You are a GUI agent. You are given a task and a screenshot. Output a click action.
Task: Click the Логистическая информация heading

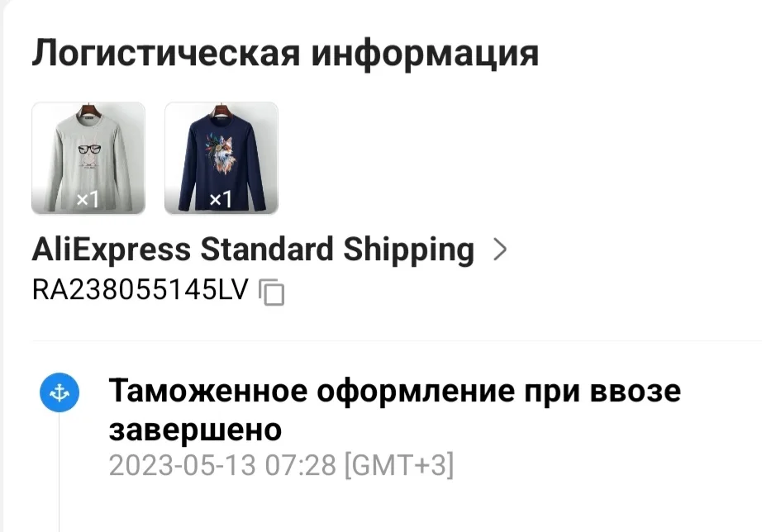pyautogui.click(x=285, y=53)
